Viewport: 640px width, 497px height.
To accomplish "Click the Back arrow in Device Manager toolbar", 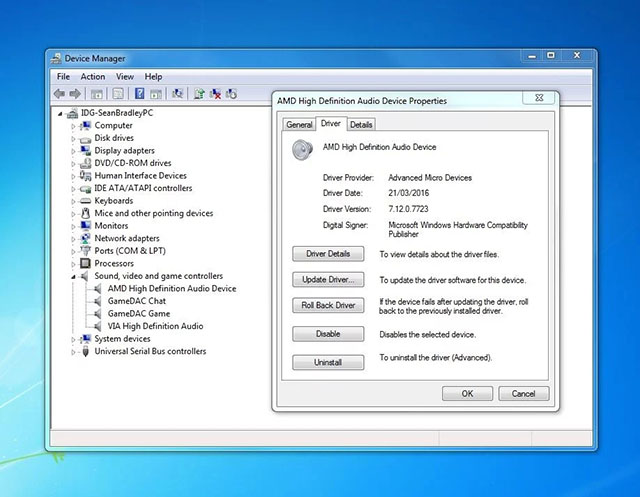I will 60,94.
